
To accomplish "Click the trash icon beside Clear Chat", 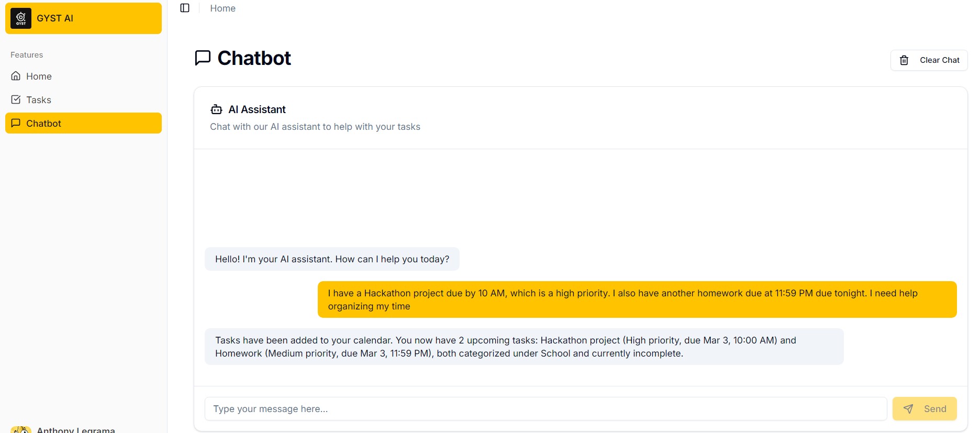I will point(904,60).
